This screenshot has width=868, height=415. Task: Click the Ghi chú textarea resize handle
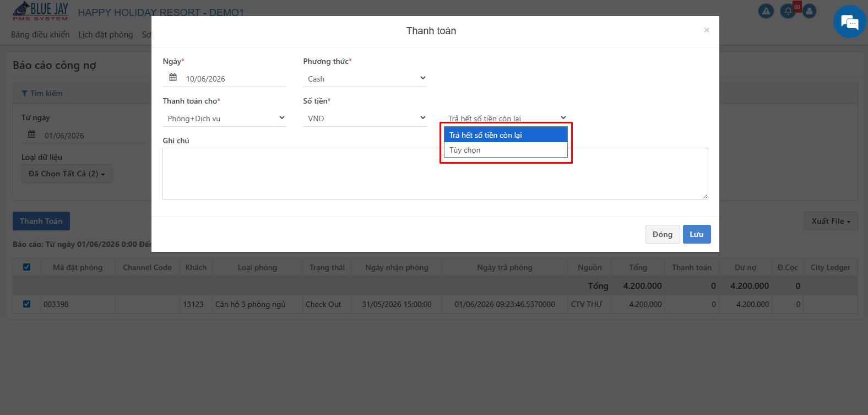point(704,196)
